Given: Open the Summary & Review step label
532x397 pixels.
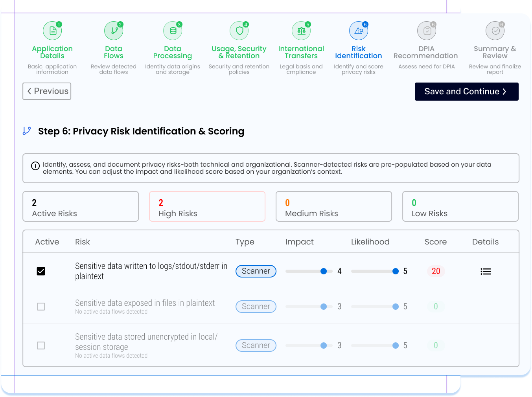Looking at the screenshot, I should 495,52.
